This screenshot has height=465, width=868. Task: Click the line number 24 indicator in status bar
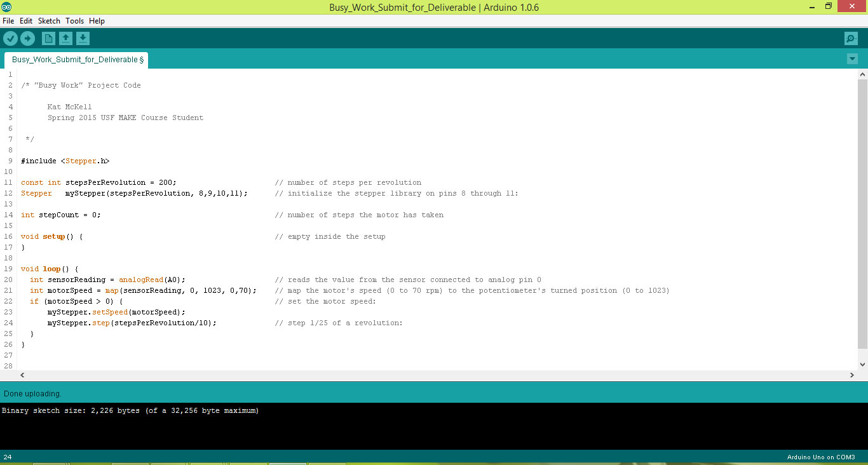coord(8,457)
